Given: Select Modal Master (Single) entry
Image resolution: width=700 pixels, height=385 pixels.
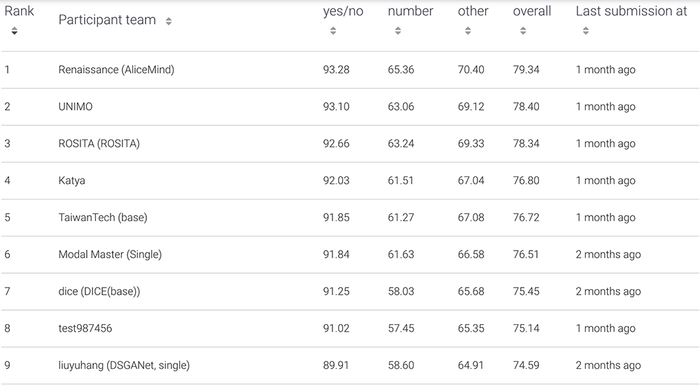Looking at the screenshot, I should click(110, 255).
